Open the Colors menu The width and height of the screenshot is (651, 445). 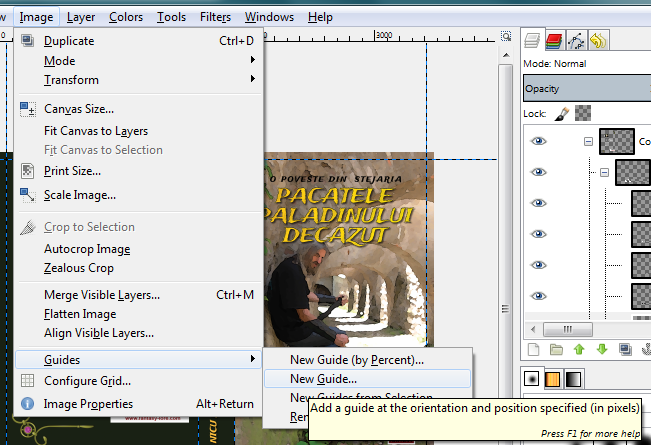(126, 17)
